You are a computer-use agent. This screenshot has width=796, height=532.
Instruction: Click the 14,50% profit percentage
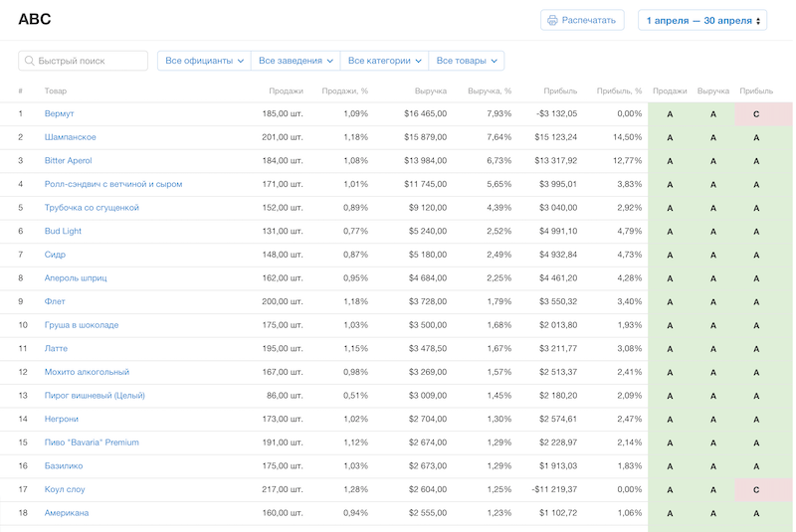(x=627, y=137)
